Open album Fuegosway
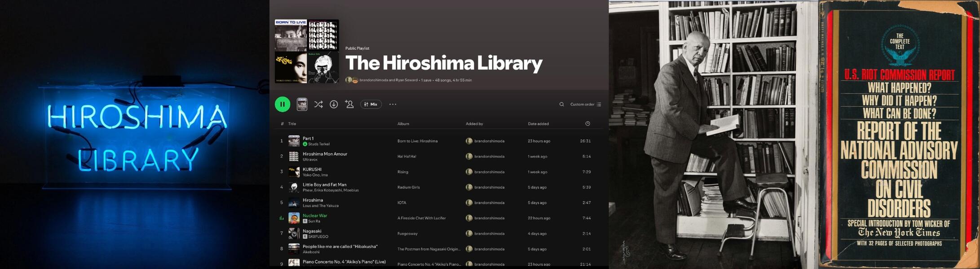980x269 pixels. coord(407,234)
